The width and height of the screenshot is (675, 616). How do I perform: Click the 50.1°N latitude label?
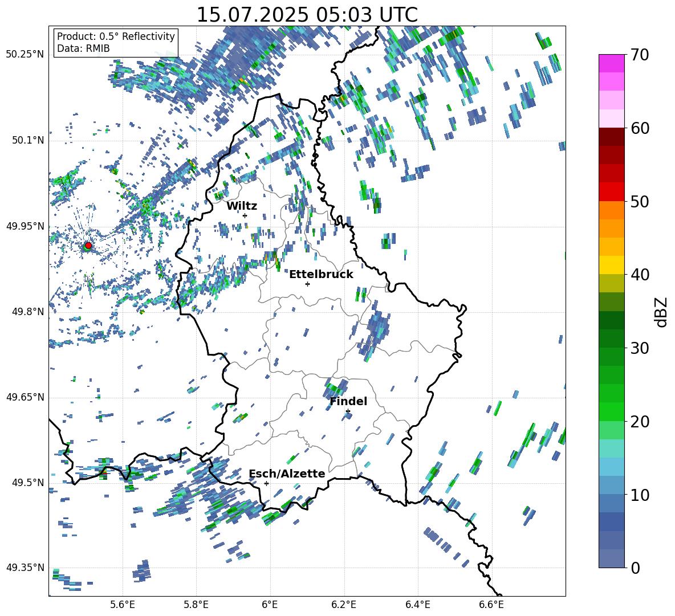click(28, 140)
